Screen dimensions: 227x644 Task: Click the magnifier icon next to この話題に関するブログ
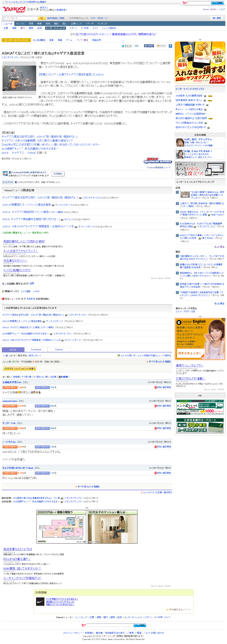click(3, 284)
